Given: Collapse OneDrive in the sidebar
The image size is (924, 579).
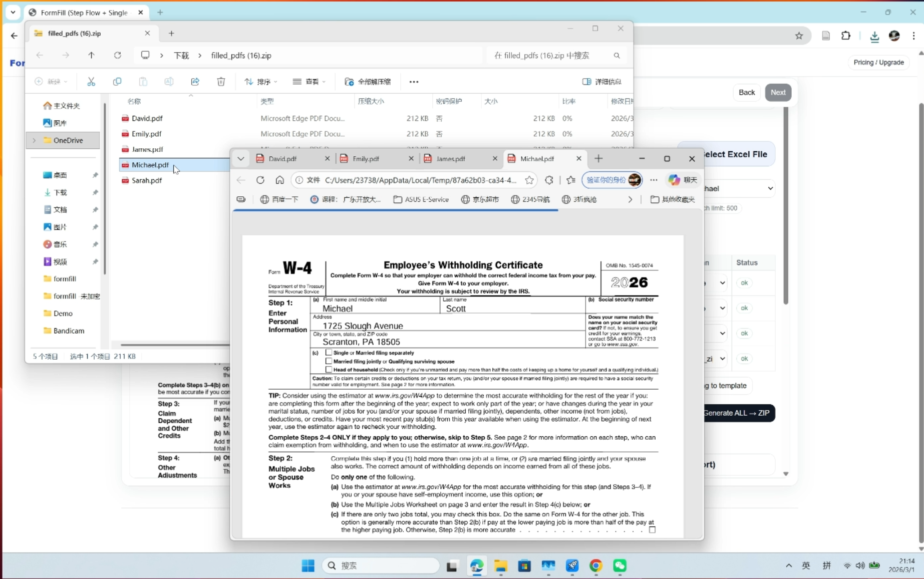Looking at the screenshot, I should pyautogui.click(x=34, y=140).
